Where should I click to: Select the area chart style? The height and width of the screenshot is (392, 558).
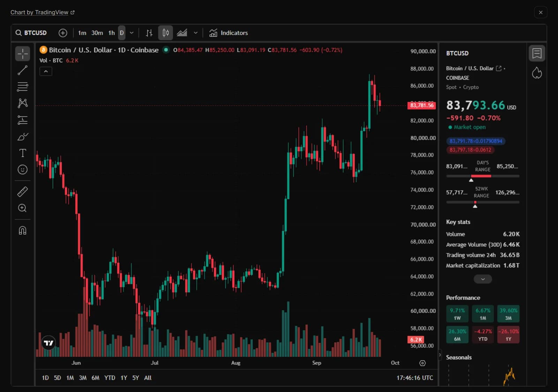(x=182, y=33)
